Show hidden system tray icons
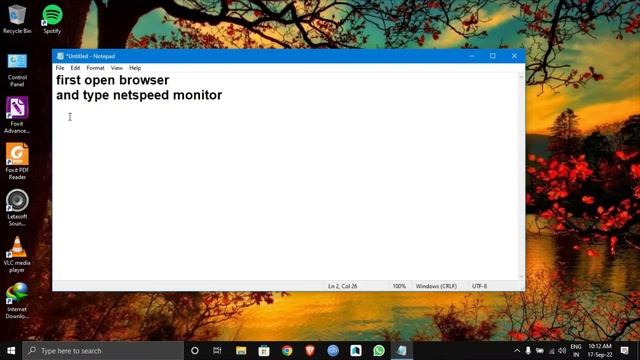 click(x=517, y=351)
